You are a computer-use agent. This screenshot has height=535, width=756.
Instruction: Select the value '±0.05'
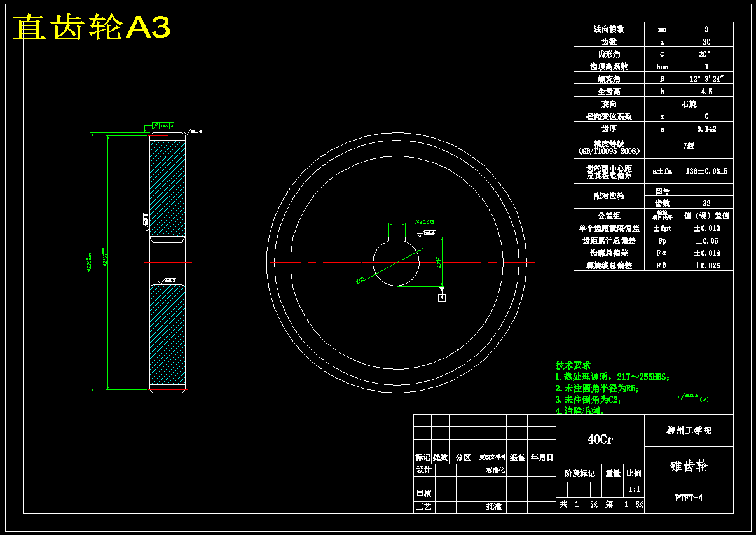tap(706, 240)
